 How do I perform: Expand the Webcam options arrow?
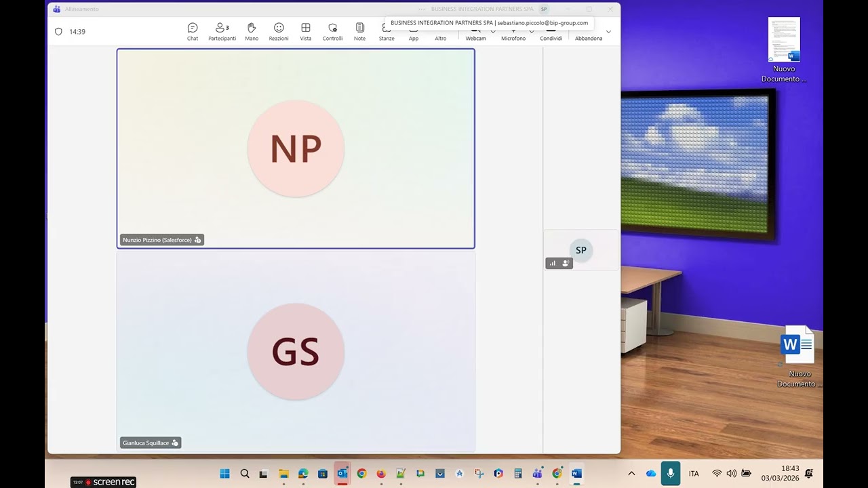[493, 31]
